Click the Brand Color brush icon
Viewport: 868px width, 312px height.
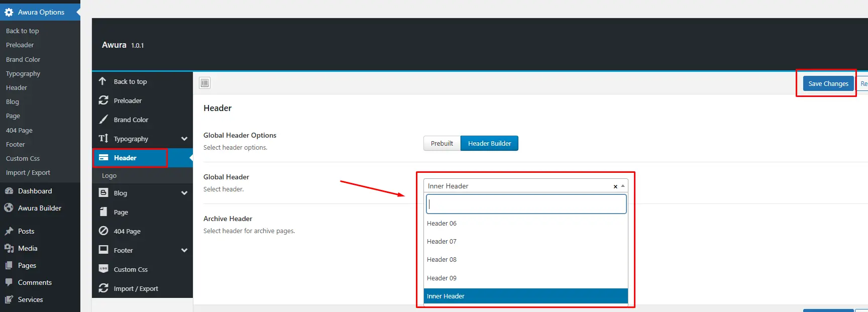click(x=103, y=119)
